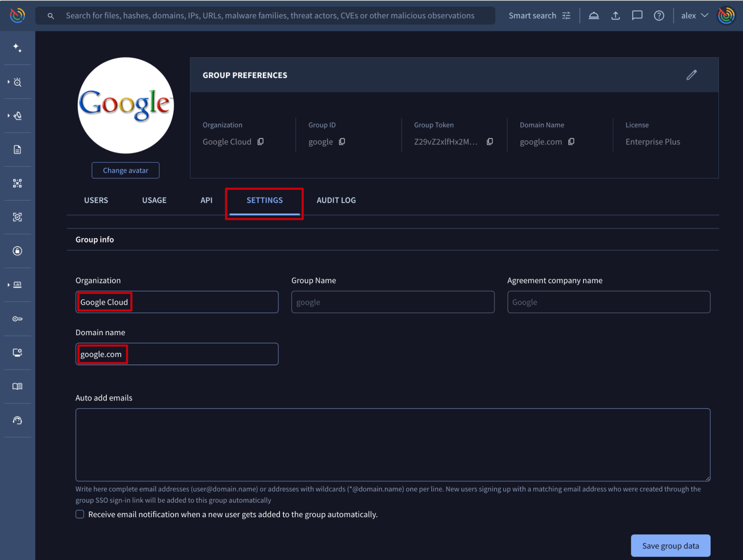The width and height of the screenshot is (743, 560).
Task: Open the document page icon in sidebar
Action: [17, 149]
